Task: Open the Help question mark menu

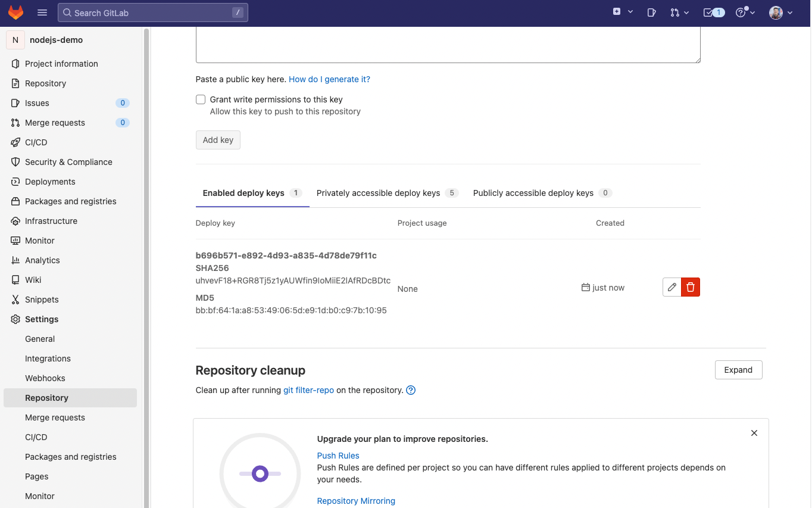Action: 745,13
